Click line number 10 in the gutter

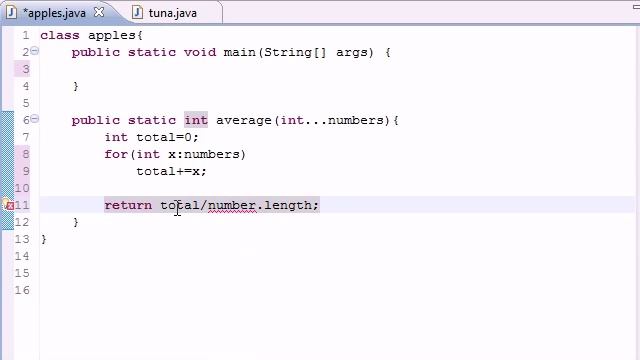coord(22,188)
